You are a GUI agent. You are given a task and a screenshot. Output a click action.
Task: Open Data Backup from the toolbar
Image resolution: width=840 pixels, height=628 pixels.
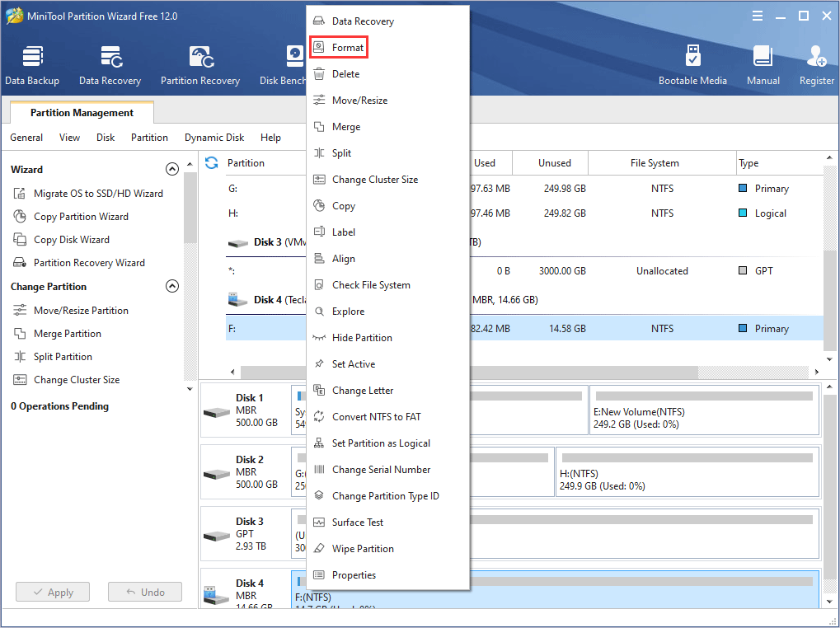(x=32, y=66)
